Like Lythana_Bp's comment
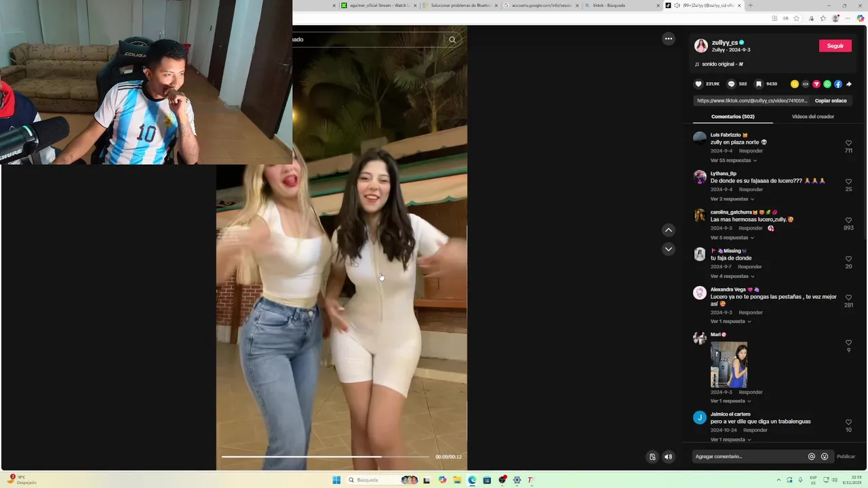Screen dimensions: 868x488 point(848,182)
